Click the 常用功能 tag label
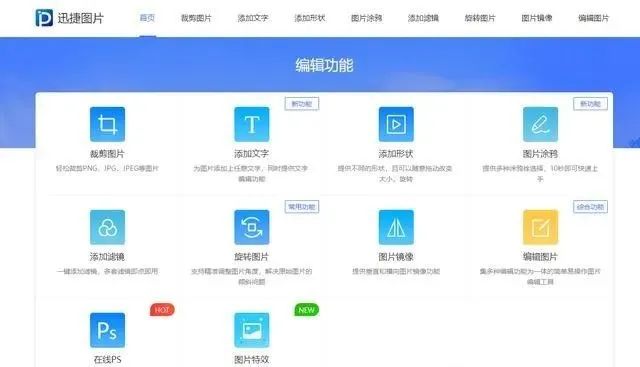The height and width of the screenshot is (367, 640). click(x=302, y=207)
